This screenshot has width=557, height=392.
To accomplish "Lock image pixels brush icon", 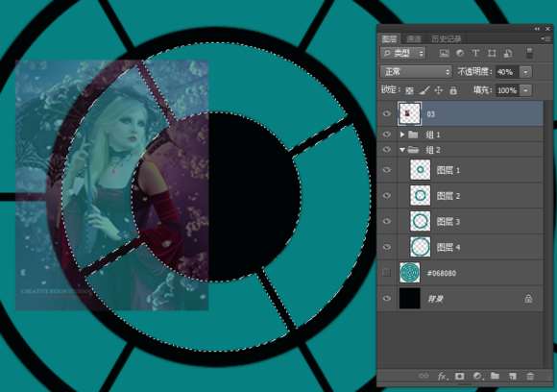I will tap(424, 90).
